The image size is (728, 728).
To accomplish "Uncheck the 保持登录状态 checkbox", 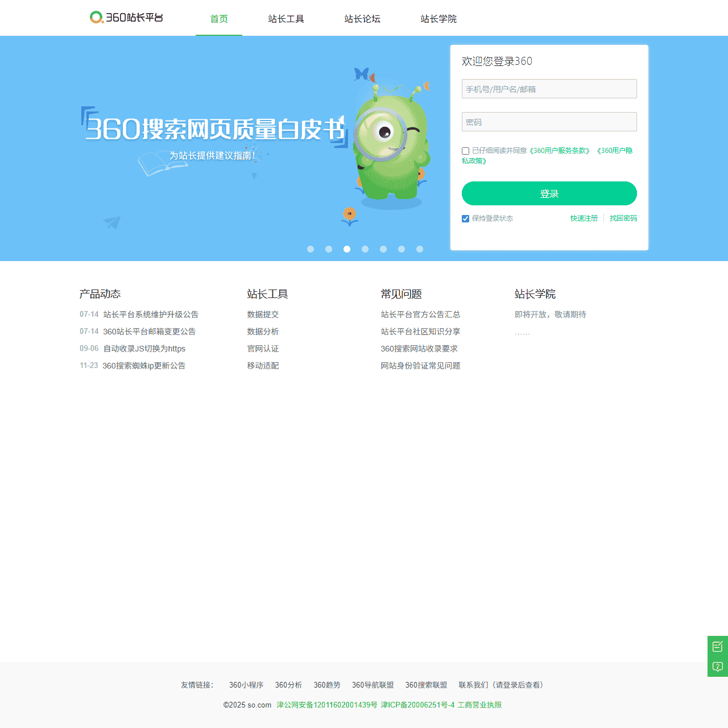I will click(465, 219).
